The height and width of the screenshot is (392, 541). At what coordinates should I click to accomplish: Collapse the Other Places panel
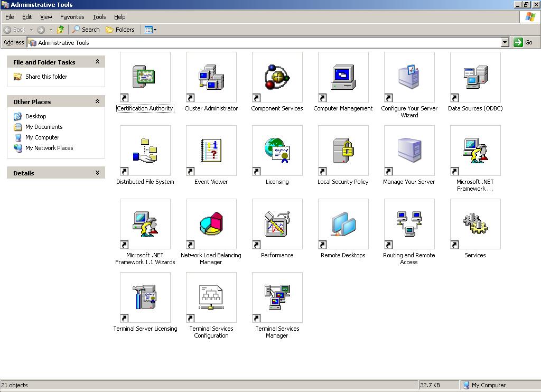coord(97,101)
